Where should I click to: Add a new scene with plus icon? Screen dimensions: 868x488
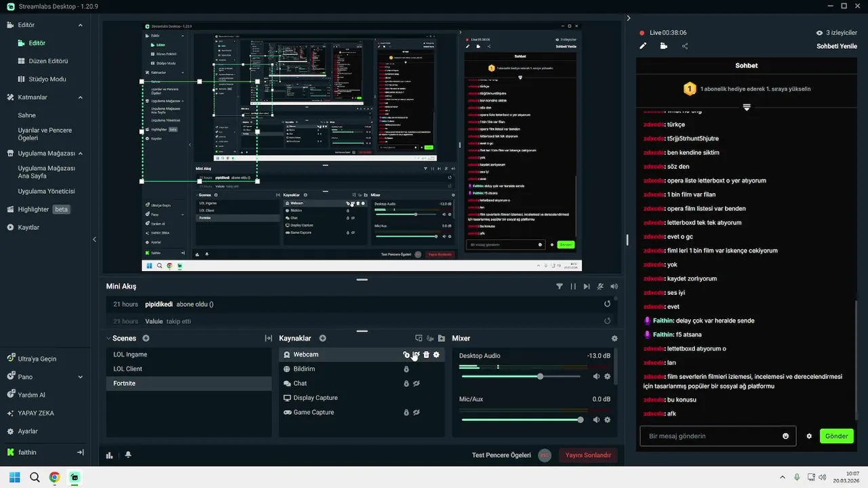pyautogui.click(x=146, y=338)
